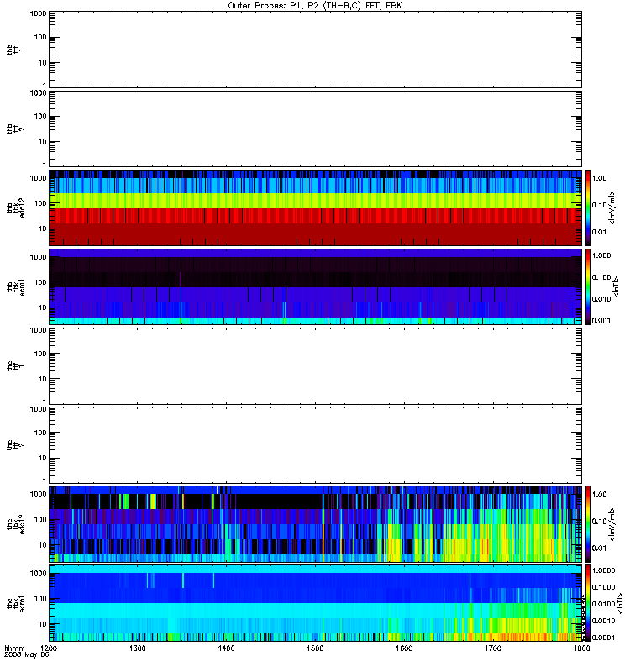Viewport: 630px width, 672px height.
Task: Select the thc scm1 color bar
Action: click(x=588, y=602)
